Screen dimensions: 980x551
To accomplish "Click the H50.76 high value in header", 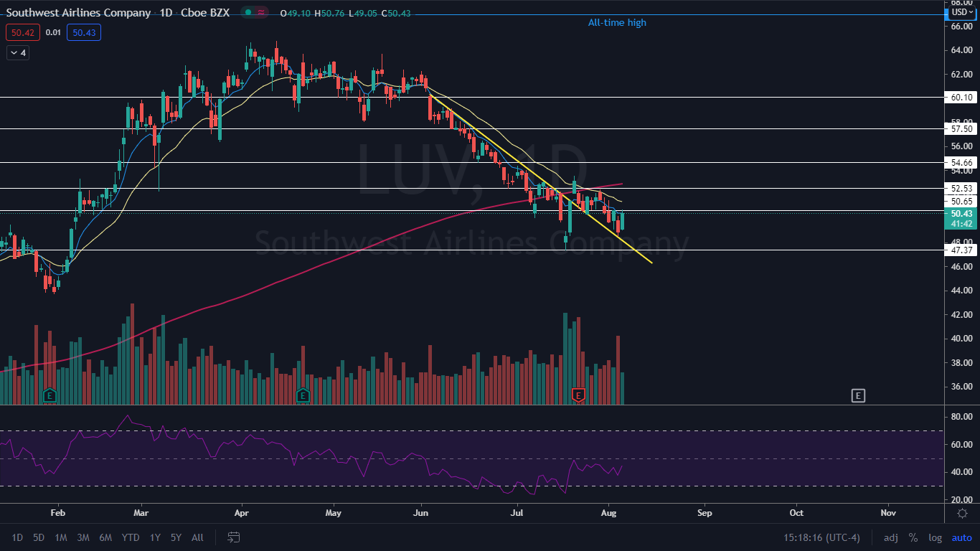I will [329, 13].
